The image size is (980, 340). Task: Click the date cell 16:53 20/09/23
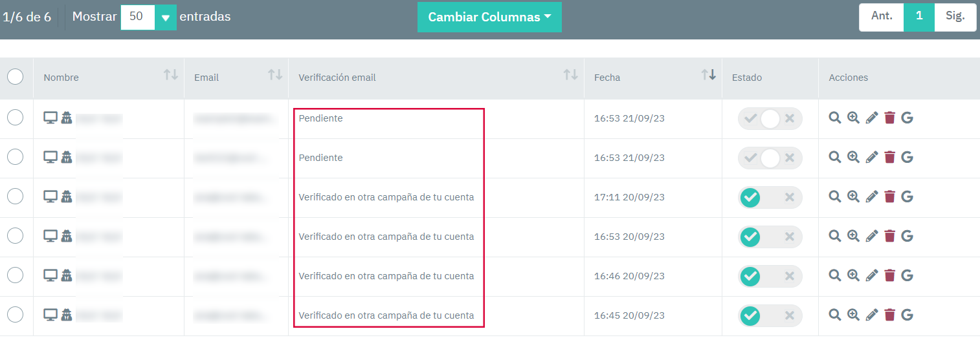[x=629, y=237]
